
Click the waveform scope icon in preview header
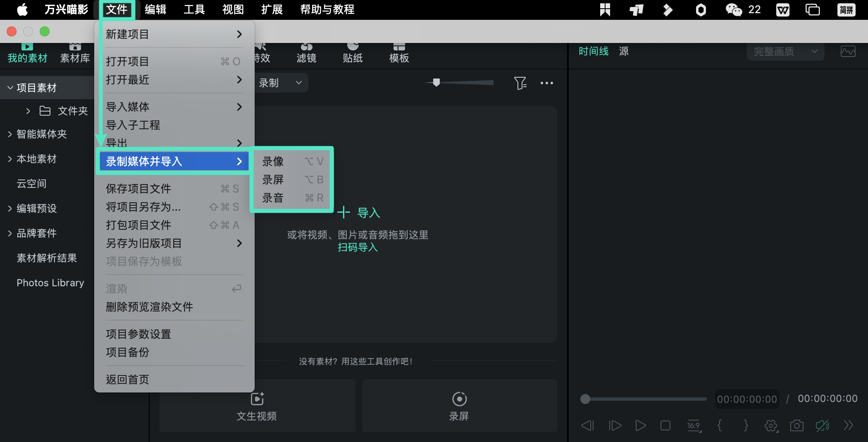pos(848,52)
